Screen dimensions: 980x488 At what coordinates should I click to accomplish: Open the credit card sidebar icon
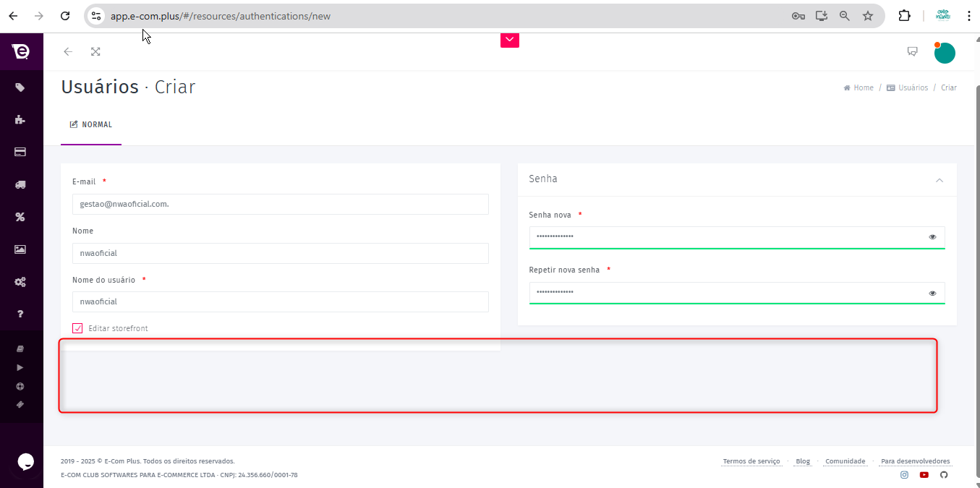pyautogui.click(x=20, y=153)
